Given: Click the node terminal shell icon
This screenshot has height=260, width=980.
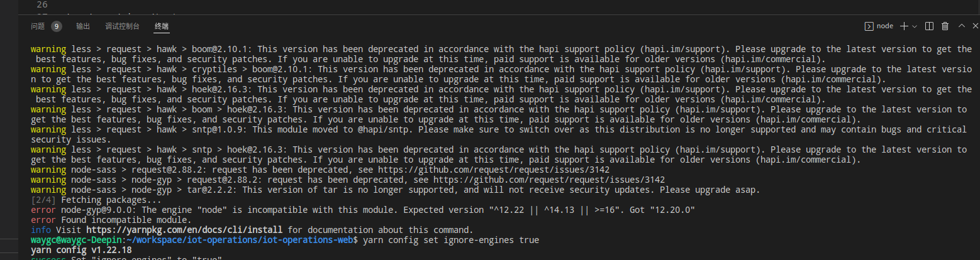Looking at the screenshot, I should 869,26.
